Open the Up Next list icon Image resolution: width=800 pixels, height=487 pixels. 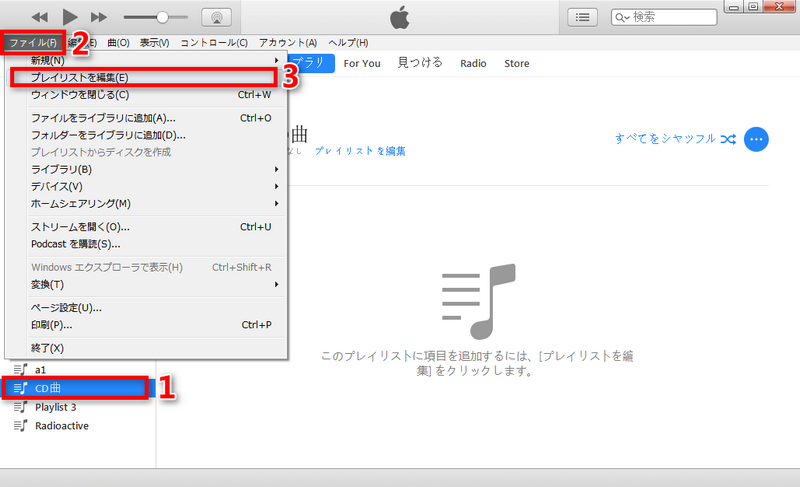(582, 17)
